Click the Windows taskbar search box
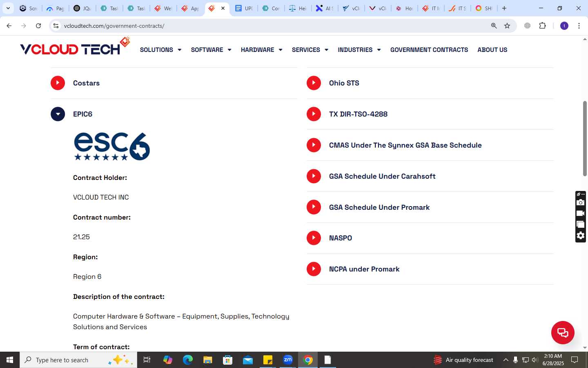This screenshot has height=368, width=588. coord(78,360)
